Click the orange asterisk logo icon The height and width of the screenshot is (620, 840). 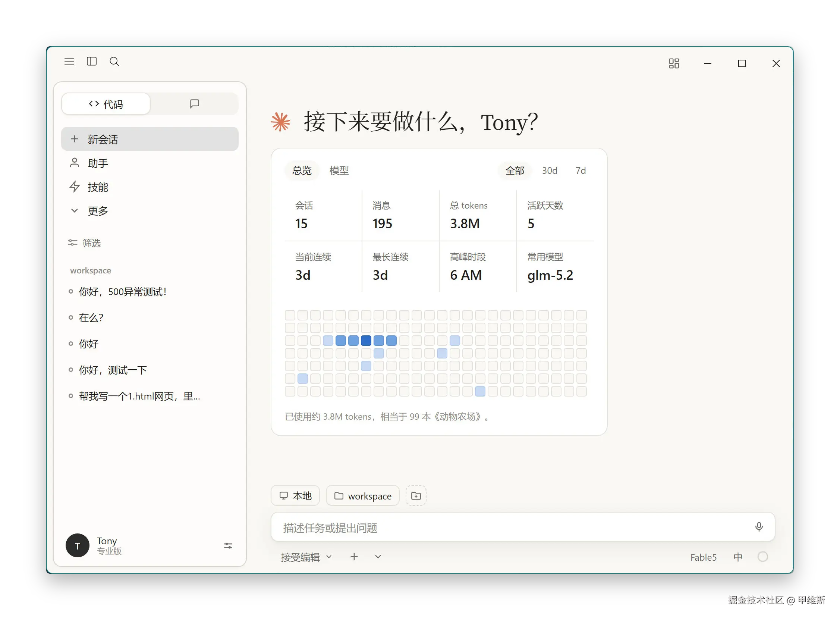click(280, 122)
